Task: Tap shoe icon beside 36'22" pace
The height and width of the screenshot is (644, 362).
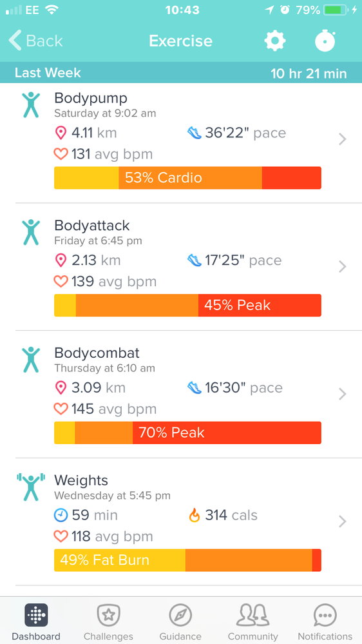Action: point(194,133)
